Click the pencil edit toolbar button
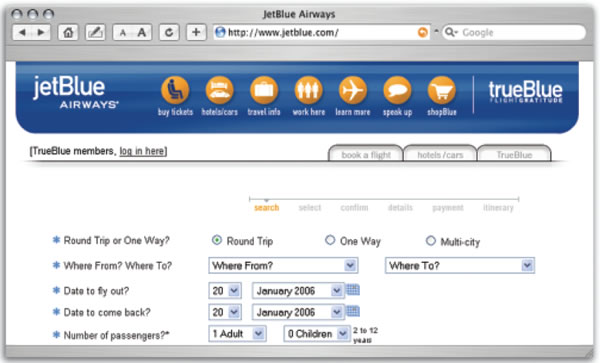Viewport: 600px width, 363px height. tap(95, 33)
